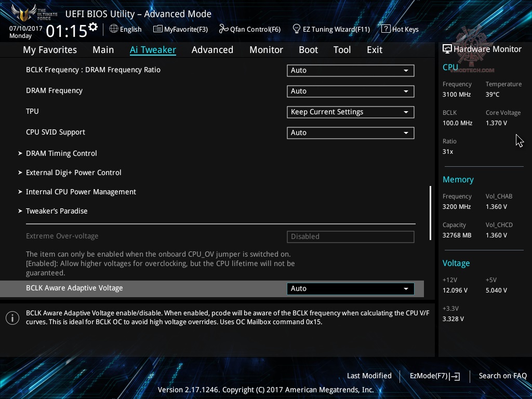Open My Favorites tab
The image size is (532, 399).
click(50, 50)
